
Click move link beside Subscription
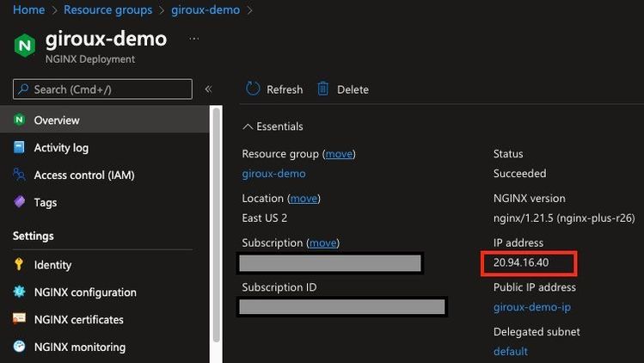point(322,243)
